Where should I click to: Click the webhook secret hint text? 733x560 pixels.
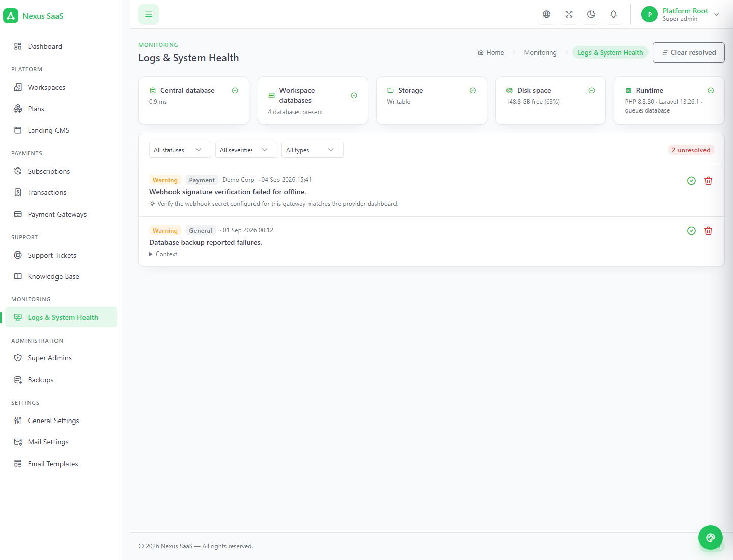click(277, 204)
